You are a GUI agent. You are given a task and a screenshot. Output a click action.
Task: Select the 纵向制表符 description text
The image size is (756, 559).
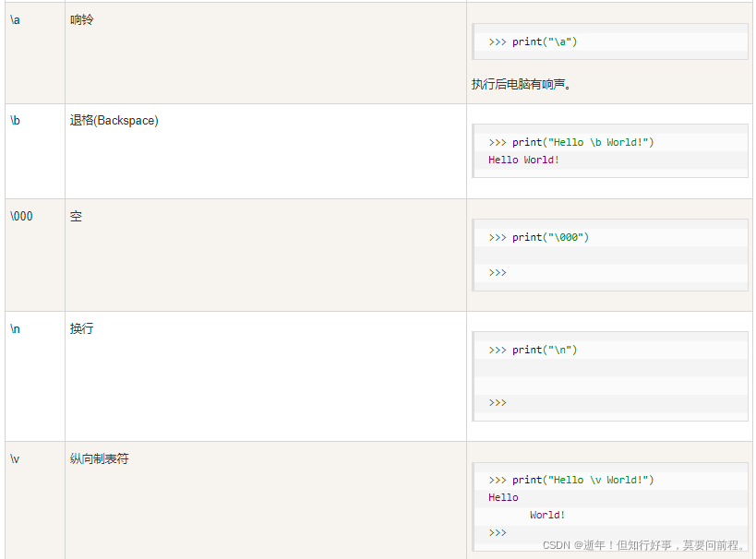tap(100, 458)
